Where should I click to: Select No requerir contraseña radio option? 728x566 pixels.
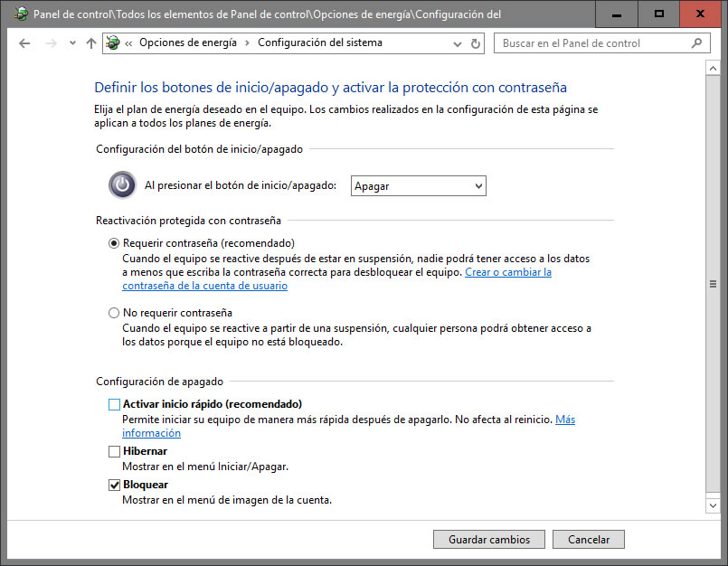114,313
